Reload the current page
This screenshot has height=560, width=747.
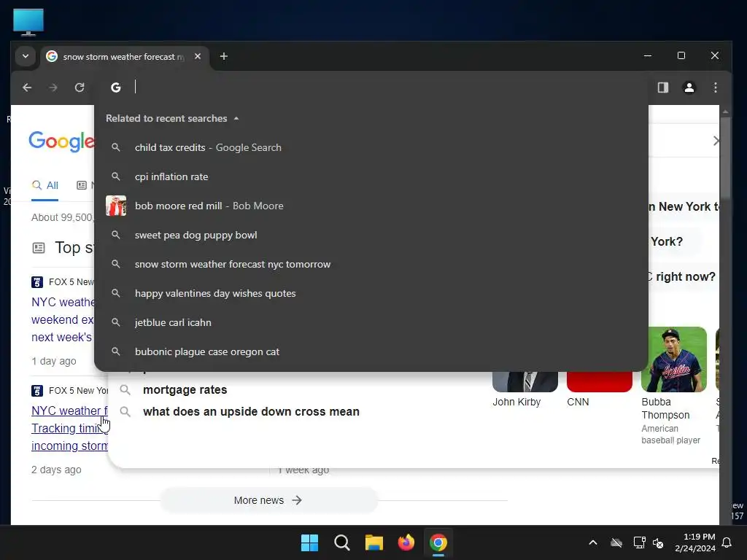80,87
